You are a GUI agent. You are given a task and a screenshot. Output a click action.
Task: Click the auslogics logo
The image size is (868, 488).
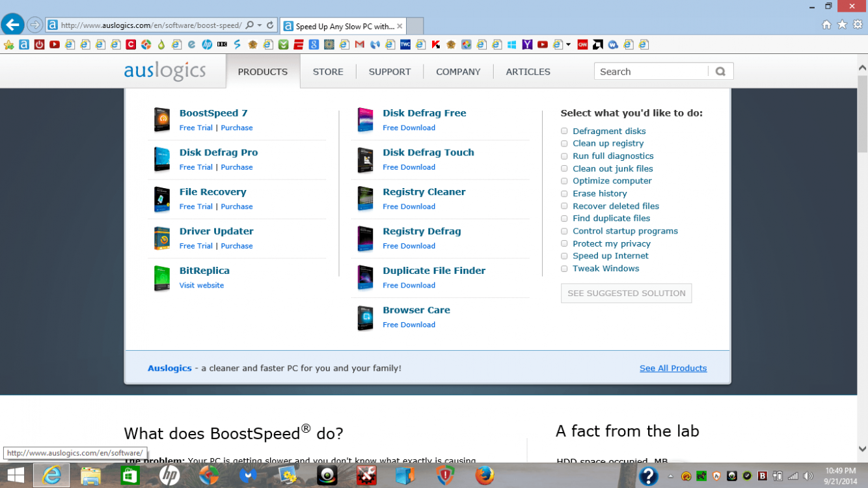165,71
